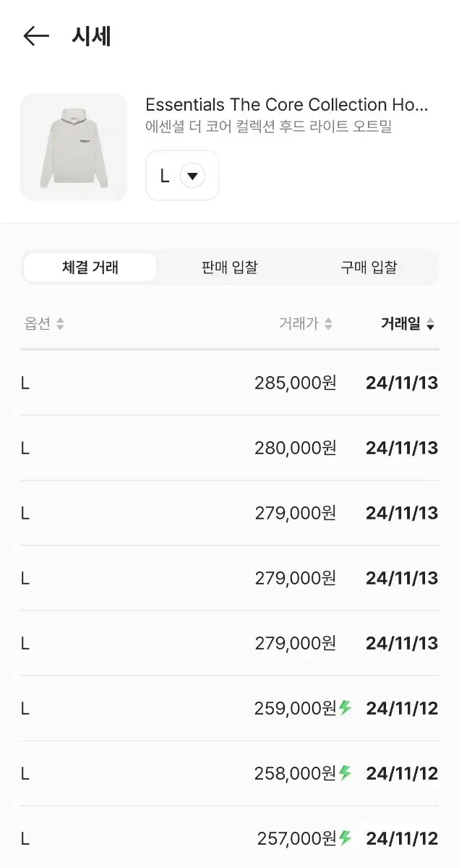Open the Essentials The Core Collection title

click(287, 105)
